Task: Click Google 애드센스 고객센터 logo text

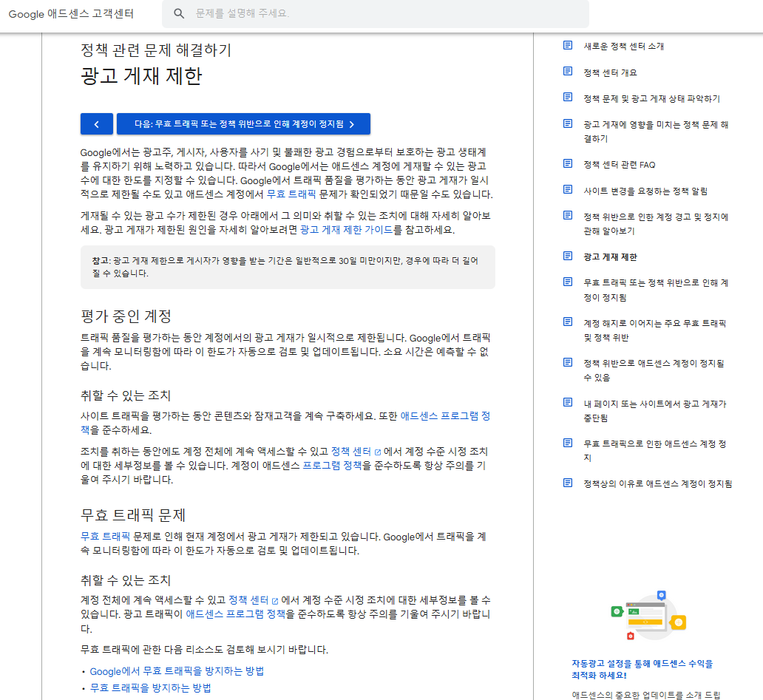Action: 72,14
